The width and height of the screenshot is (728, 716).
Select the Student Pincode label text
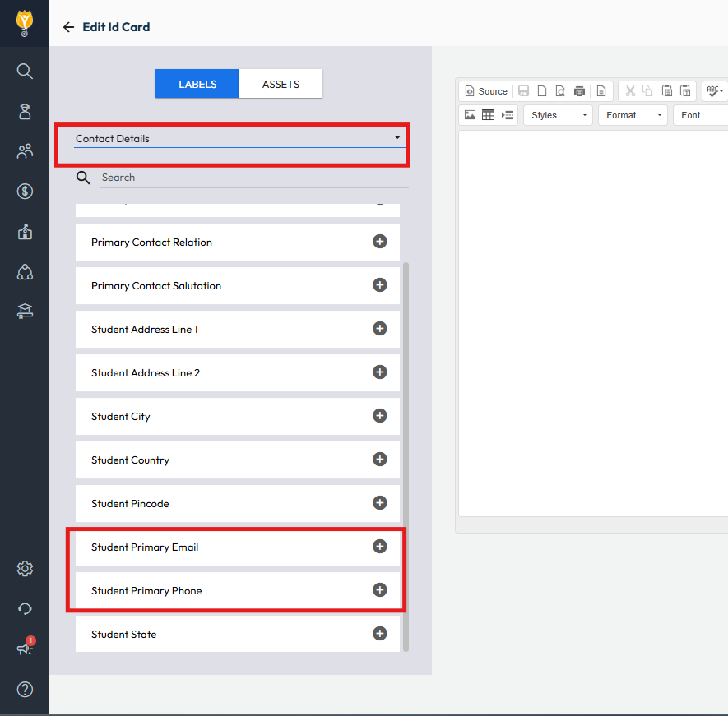point(130,504)
